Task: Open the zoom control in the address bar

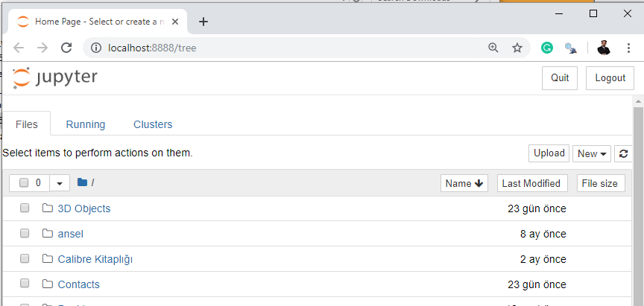Action: click(x=493, y=48)
